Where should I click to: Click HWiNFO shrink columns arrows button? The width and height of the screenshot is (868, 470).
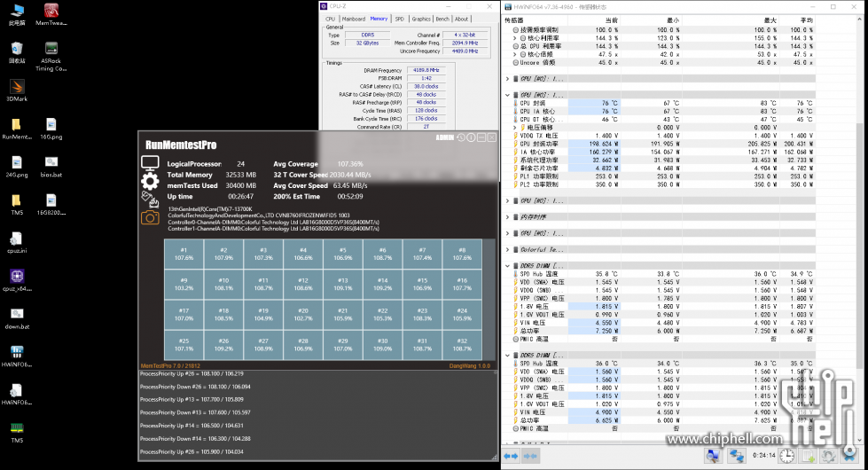click(x=530, y=456)
